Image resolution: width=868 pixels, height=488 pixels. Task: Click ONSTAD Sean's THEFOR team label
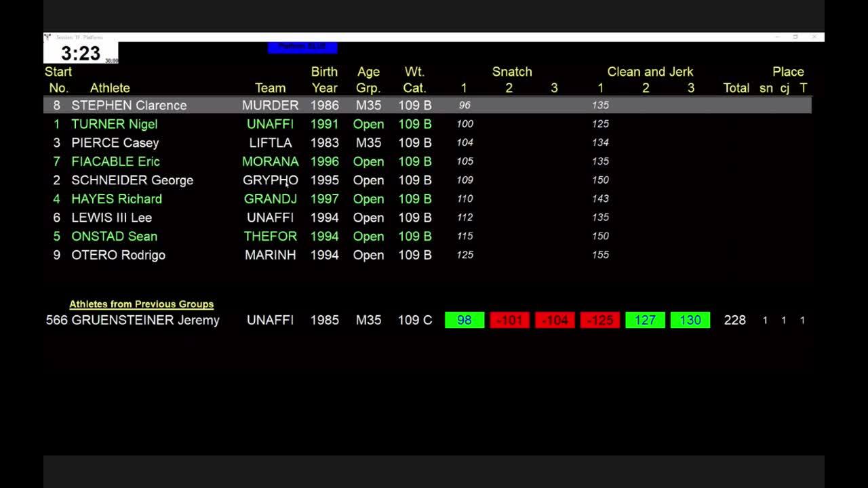point(271,237)
